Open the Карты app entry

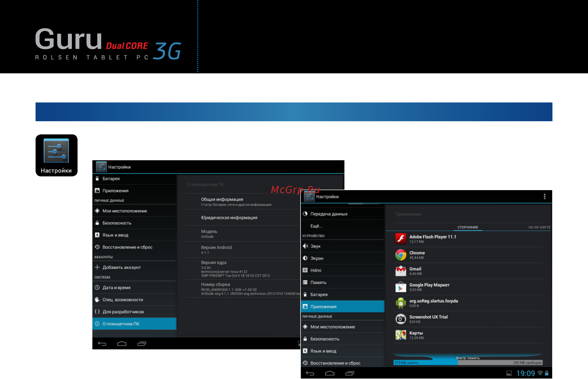point(468,335)
